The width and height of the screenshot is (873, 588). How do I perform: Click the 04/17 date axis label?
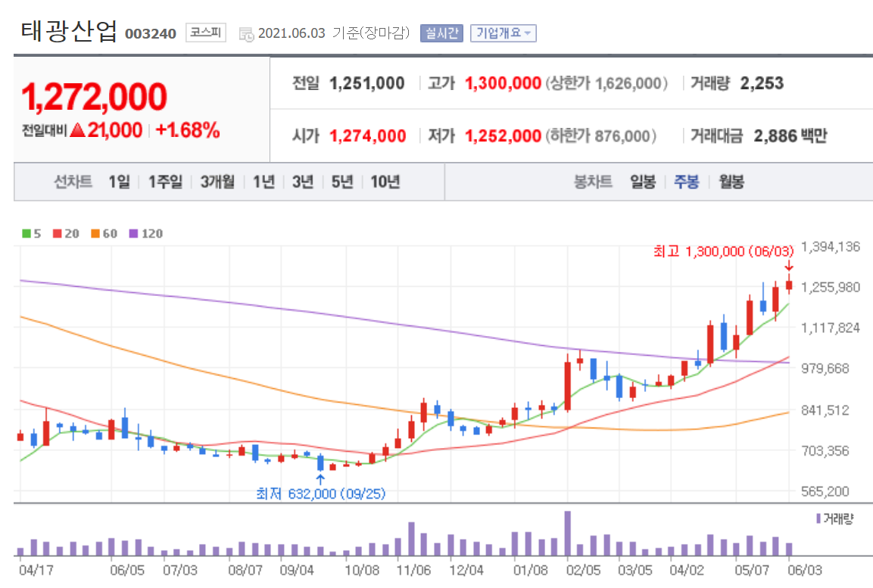point(36,570)
